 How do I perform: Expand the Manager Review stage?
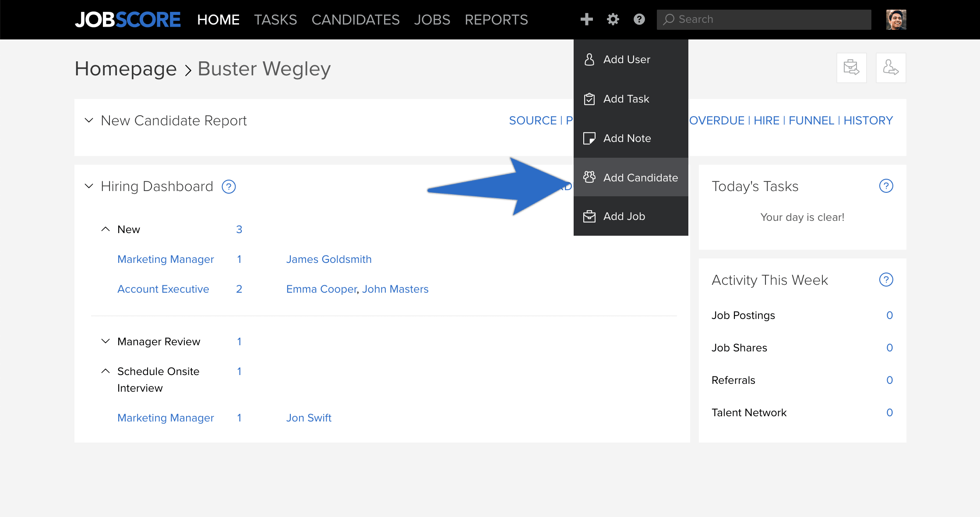click(x=106, y=341)
